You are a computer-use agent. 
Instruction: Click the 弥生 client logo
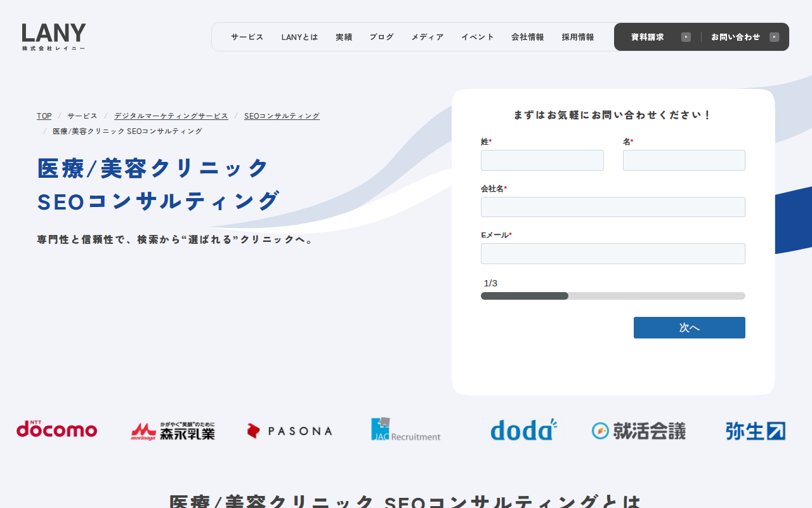click(756, 431)
